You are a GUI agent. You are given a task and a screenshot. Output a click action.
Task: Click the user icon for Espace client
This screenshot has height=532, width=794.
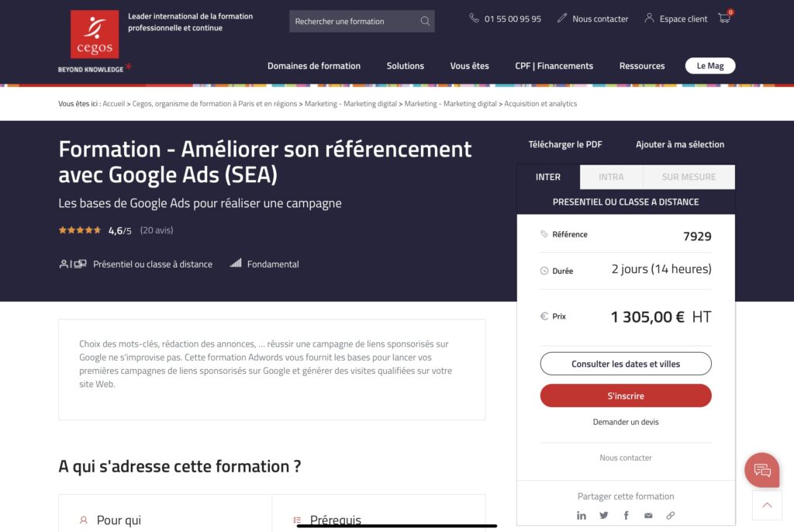(x=649, y=19)
